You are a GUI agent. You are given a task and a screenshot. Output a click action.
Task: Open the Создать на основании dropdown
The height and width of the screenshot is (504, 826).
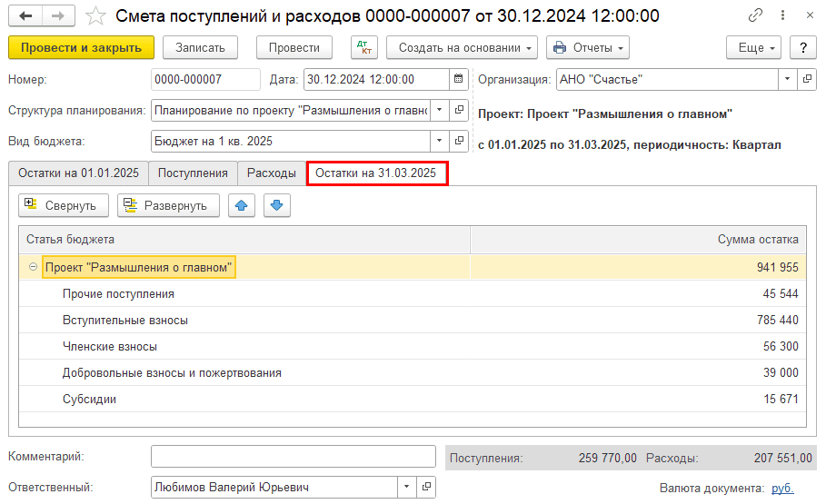tap(462, 48)
